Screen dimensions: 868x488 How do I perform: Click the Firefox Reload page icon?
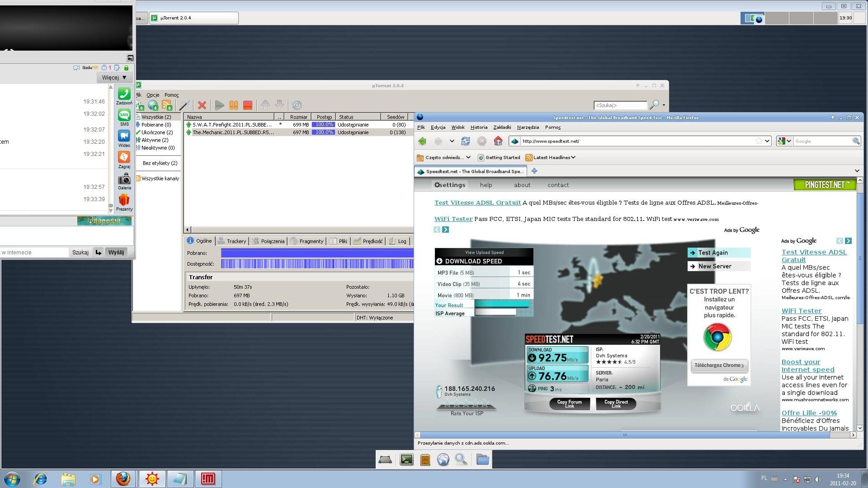465,141
